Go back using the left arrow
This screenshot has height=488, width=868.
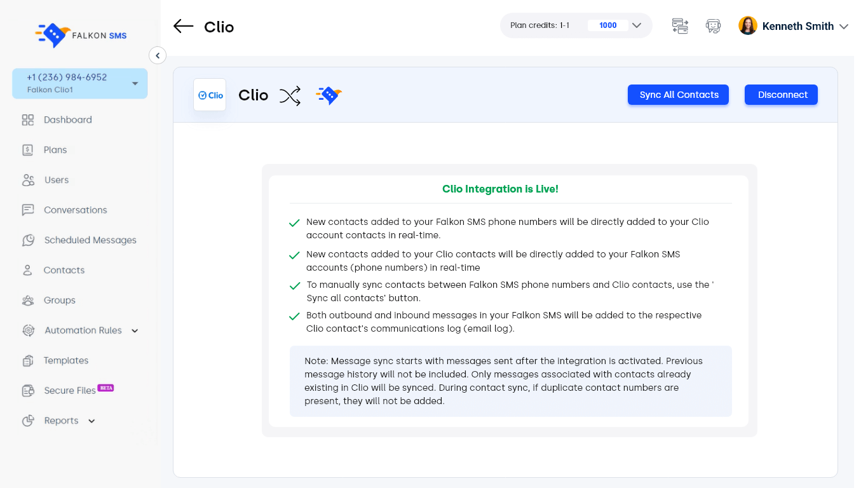[x=183, y=26]
